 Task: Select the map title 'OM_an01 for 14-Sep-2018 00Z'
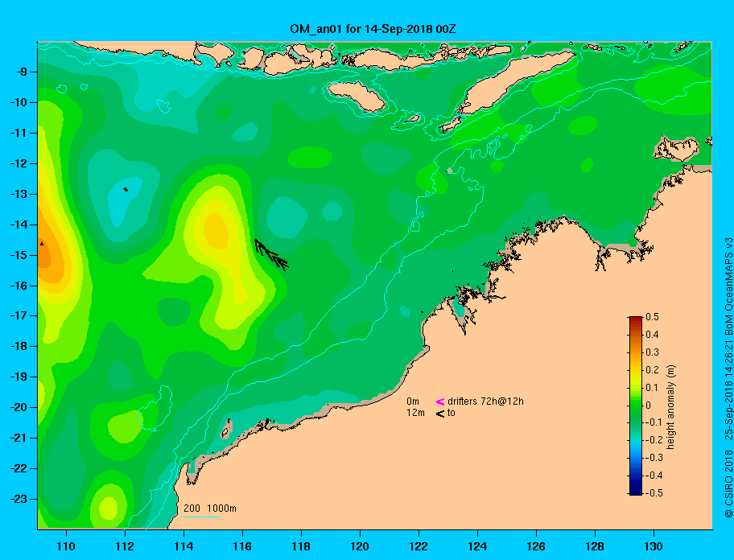pos(373,29)
